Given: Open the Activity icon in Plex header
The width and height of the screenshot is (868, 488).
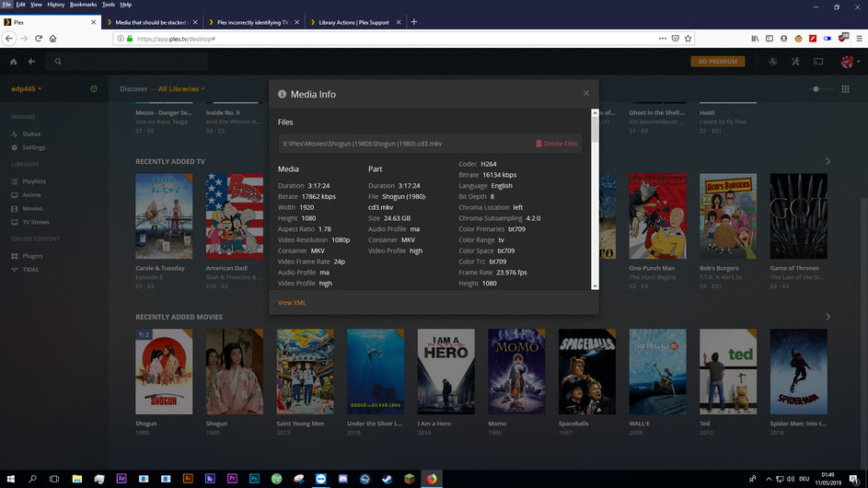Looking at the screenshot, I should 773,62.
